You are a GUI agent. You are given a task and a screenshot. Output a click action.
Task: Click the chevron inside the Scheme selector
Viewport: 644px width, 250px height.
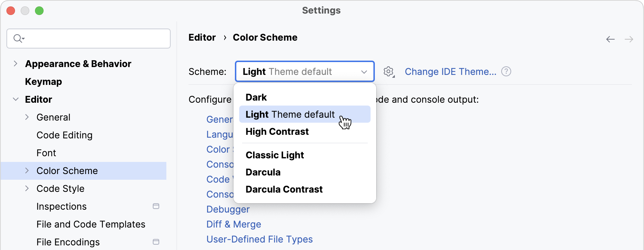364,72
